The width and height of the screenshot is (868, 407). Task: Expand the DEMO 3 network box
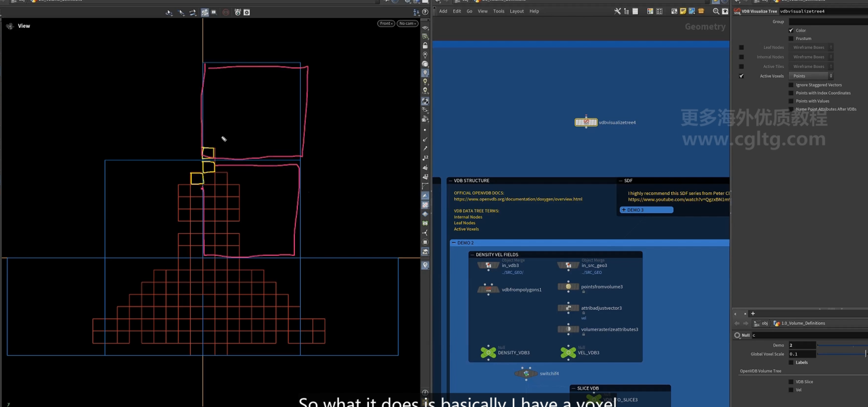[x=624, y=210]
